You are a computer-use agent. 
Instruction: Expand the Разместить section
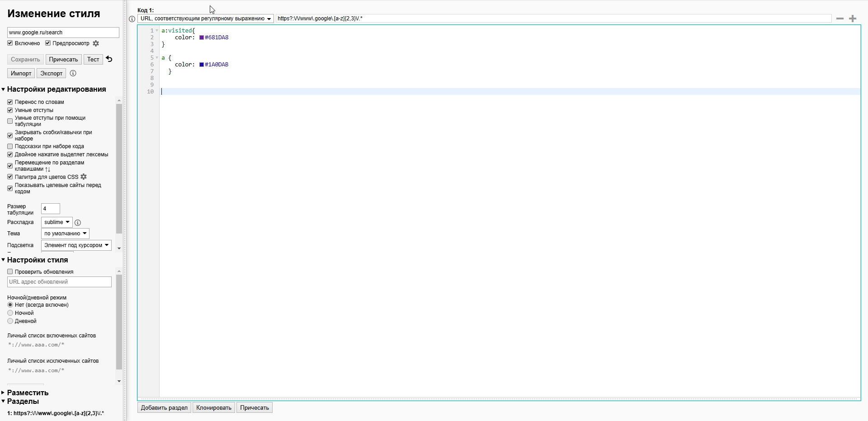pos(28,393)
